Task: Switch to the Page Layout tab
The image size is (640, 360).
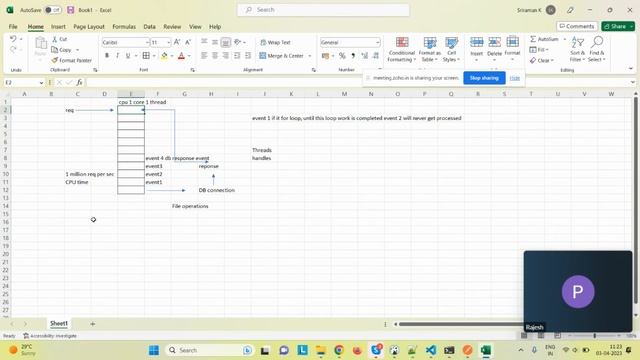Action: [x=89, y=27]
